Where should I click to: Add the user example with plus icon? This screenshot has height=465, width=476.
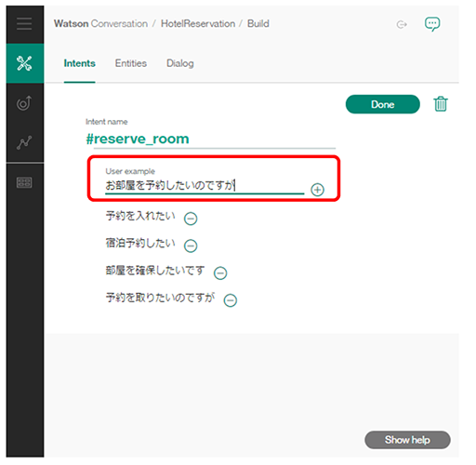(317, 190)
